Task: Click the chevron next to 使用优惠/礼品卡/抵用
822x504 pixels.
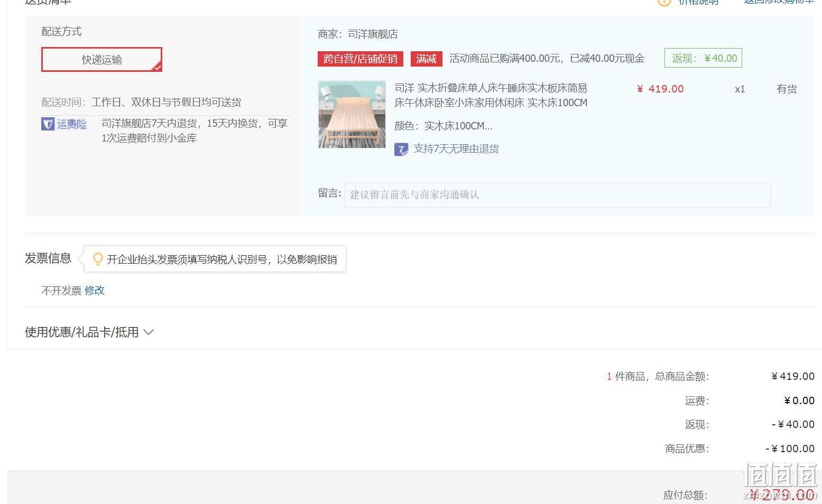Action: (x=149, y=332)
